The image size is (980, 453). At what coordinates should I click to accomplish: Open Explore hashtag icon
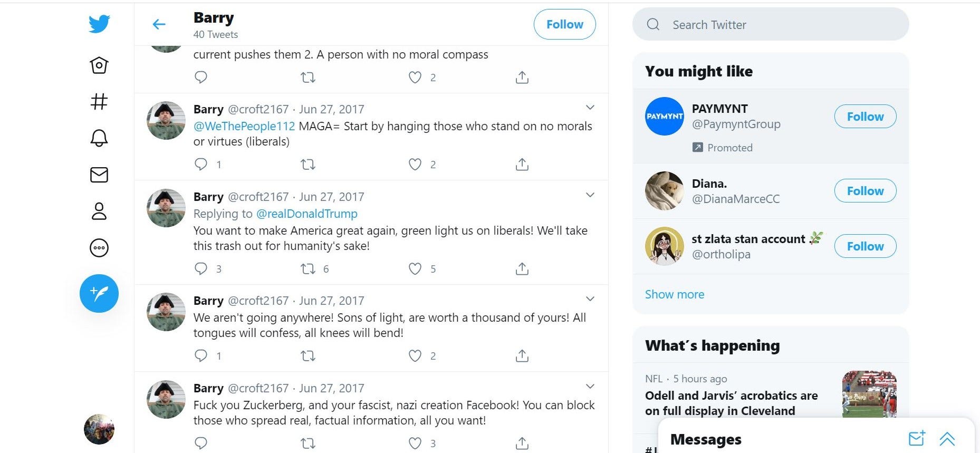[x=99, y=101]
